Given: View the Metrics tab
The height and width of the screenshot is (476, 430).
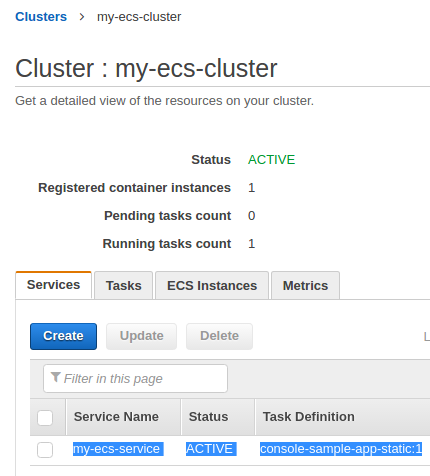Looking at the screenshot, I should click(305, 286).
